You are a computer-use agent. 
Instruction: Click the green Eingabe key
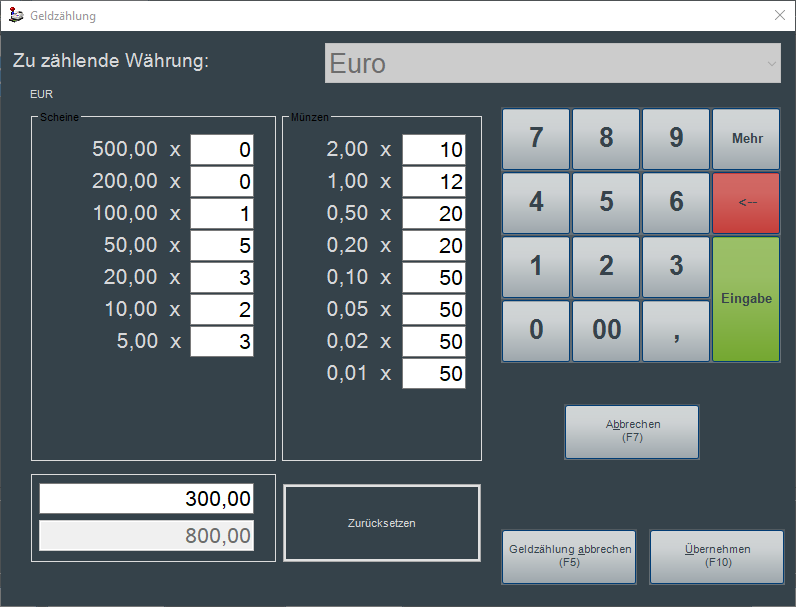[746, 298]
